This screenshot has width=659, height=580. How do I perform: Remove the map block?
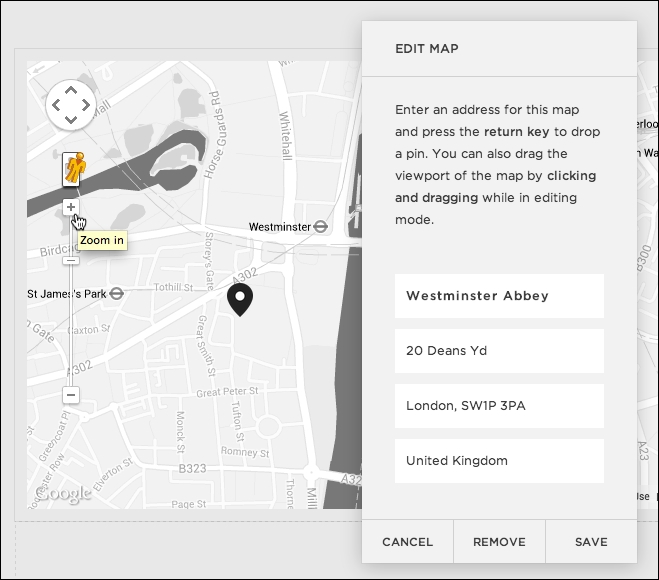499,542
